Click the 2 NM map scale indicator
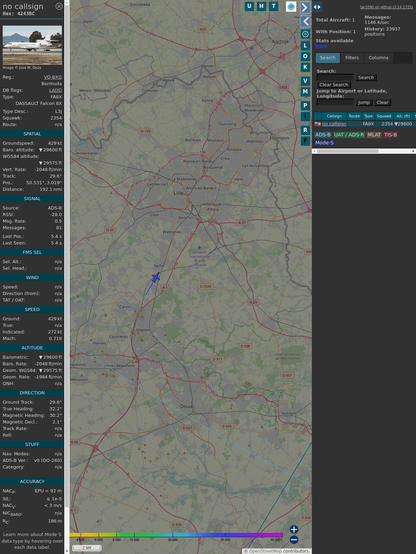Screen dimensions: 416x554 pos(87,548)
